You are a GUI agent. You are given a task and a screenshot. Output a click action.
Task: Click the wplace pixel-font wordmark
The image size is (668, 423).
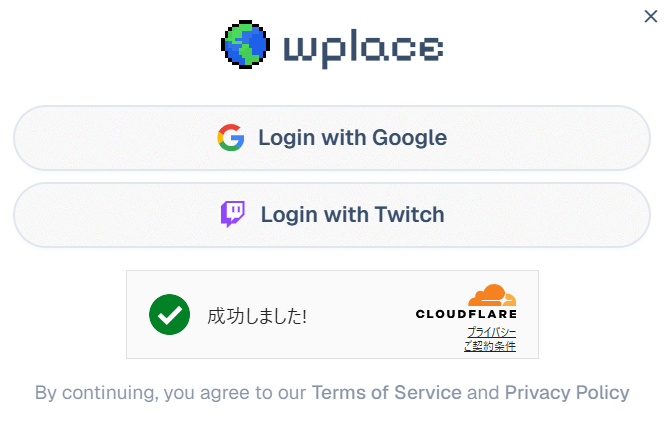pyautogui.click(x=362, y=48)
